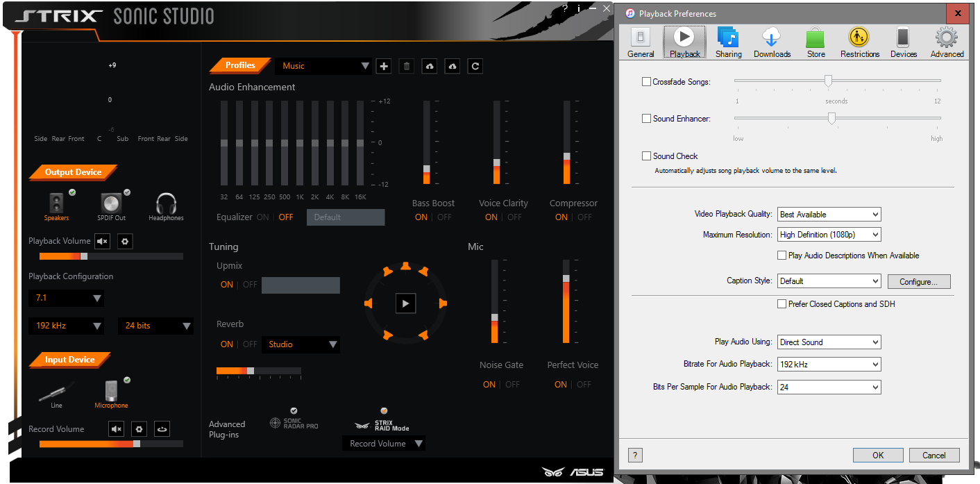Open Sonic Radar Pro plug-in
Image resolution: width=980 pixels, height=484 pixels.
click(x=294, y=422)
